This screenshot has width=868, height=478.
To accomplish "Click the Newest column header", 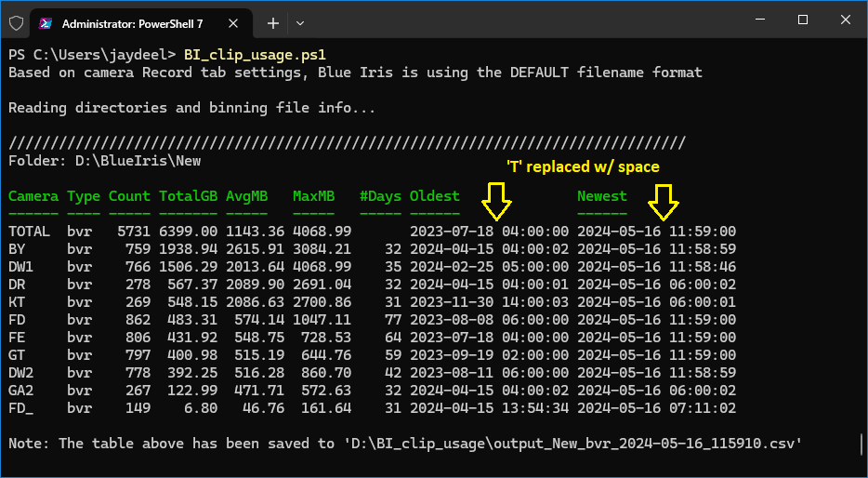I will pyautogui.click(x=601, y=196).
